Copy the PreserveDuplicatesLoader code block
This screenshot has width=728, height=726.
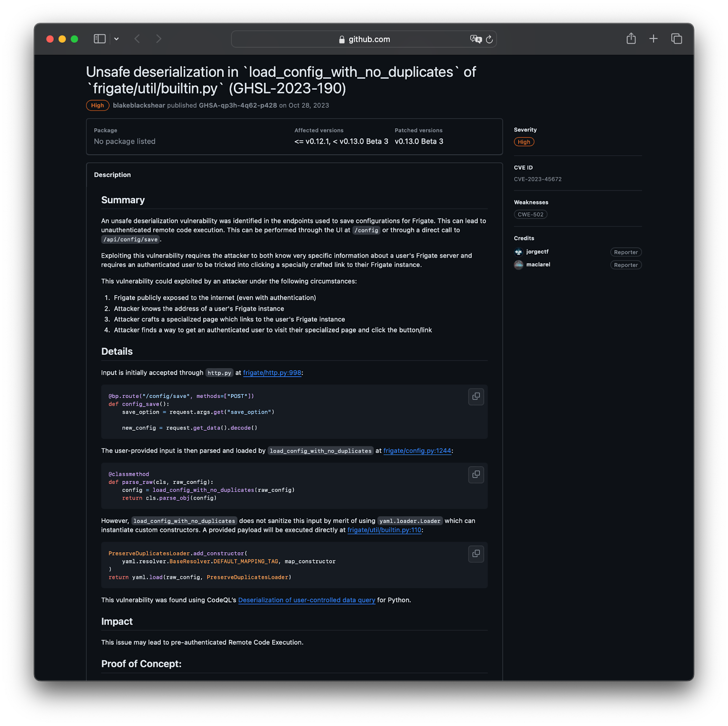coord(476,554)
